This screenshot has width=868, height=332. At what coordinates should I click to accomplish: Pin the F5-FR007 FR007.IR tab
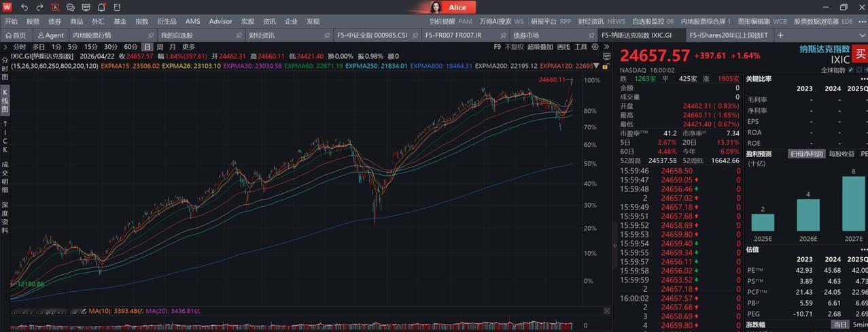coord(504,35)
